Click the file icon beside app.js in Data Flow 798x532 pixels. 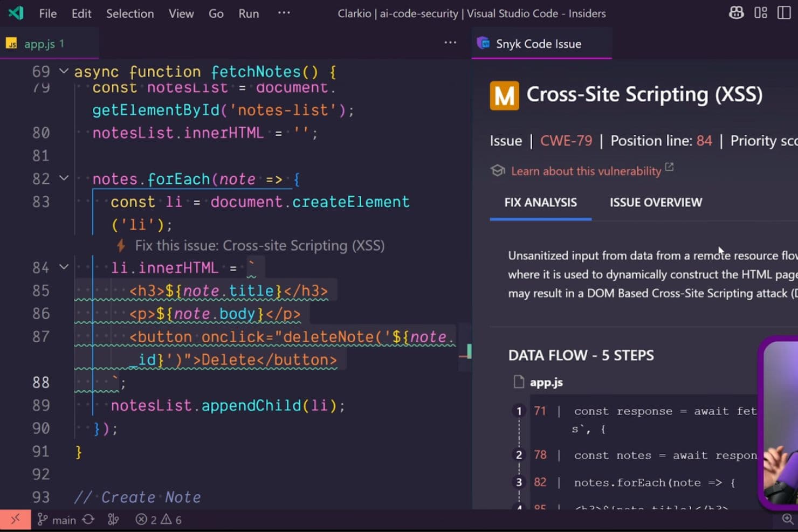519,382
